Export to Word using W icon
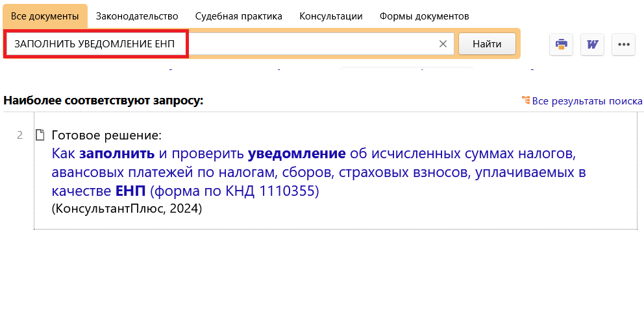Viewport: 644px width, 332px height. click(x=592, y=44)
